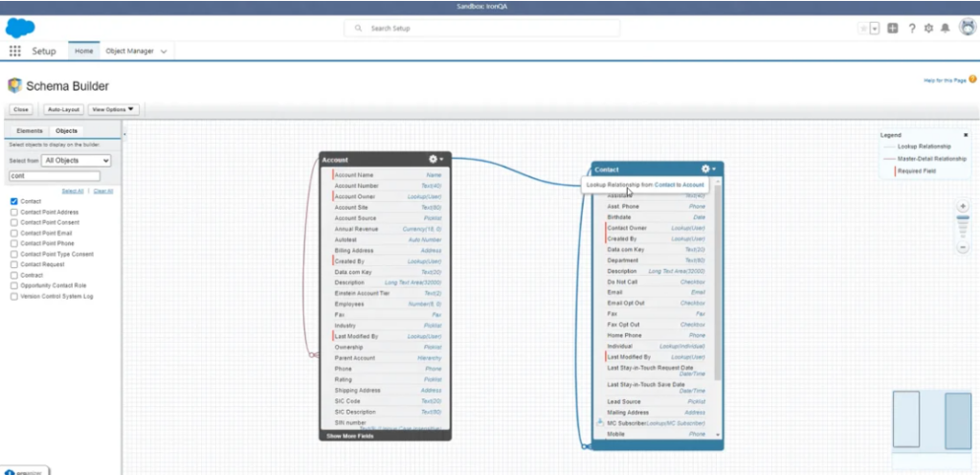Image resolution: width=980 pixels, height=475 pixels.
Task: Click the Contact object title bar
Action: tap(657, 169)
